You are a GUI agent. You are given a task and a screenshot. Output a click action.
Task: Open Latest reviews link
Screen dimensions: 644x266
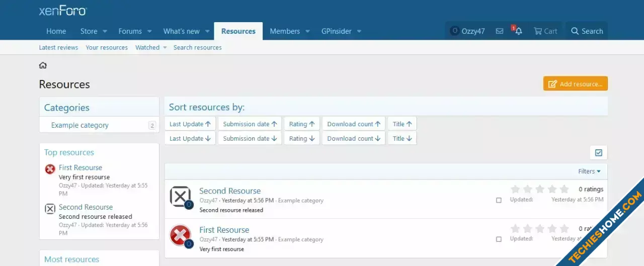tap(59, 48)
